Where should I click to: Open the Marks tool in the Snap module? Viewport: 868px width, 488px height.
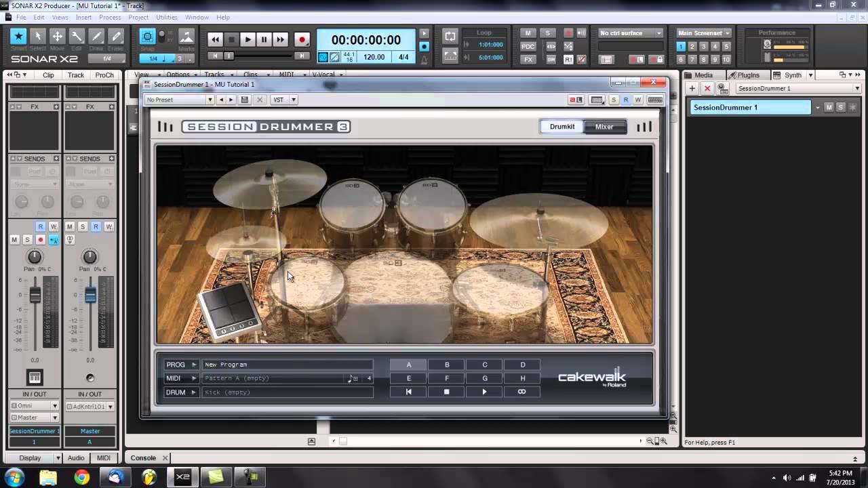click(x=186, y=37)
